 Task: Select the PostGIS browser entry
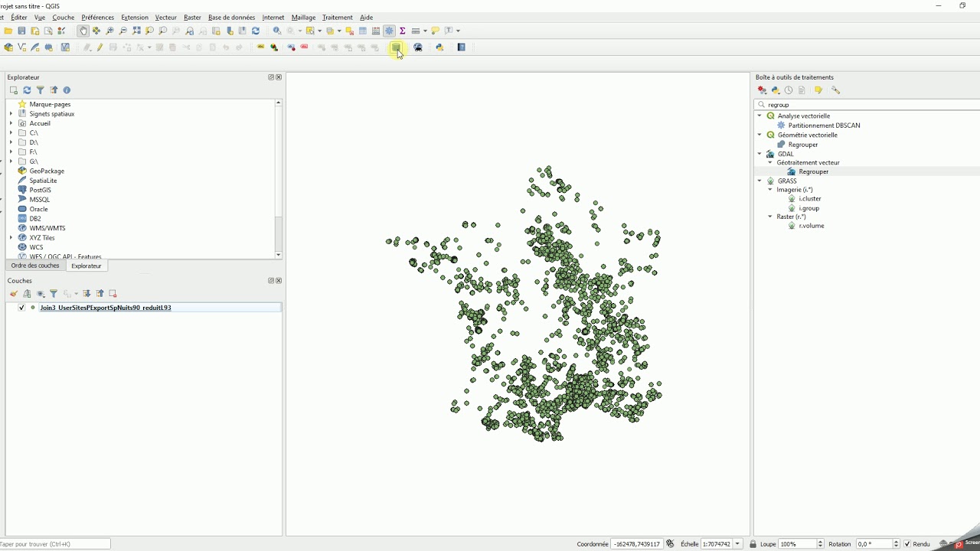(40, 190)
